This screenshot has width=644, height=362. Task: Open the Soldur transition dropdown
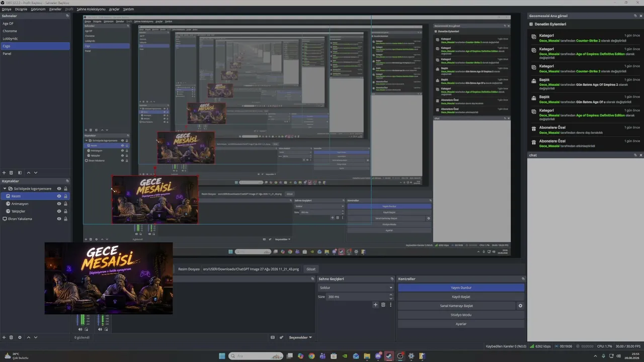[x=355, y=288]
